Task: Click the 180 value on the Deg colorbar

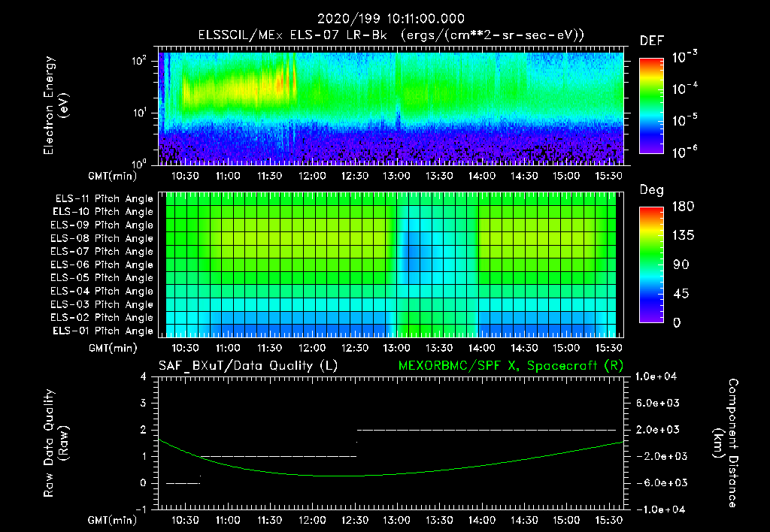Action: click(683, 207)
